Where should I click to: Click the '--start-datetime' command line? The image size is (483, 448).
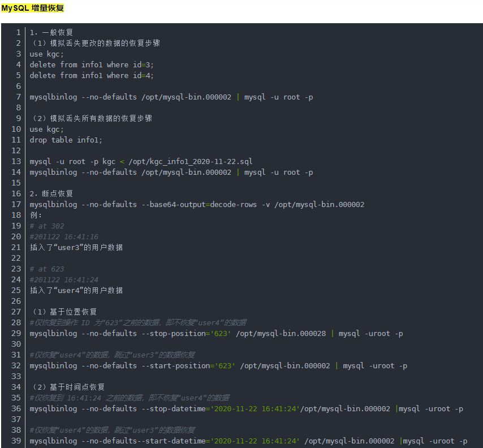coord(249,441)
